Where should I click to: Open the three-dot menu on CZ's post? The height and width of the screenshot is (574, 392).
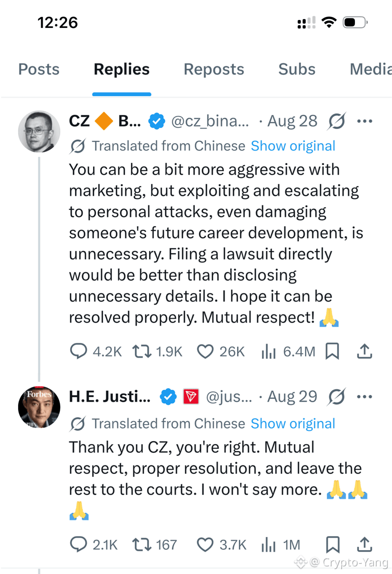[364, 121]
